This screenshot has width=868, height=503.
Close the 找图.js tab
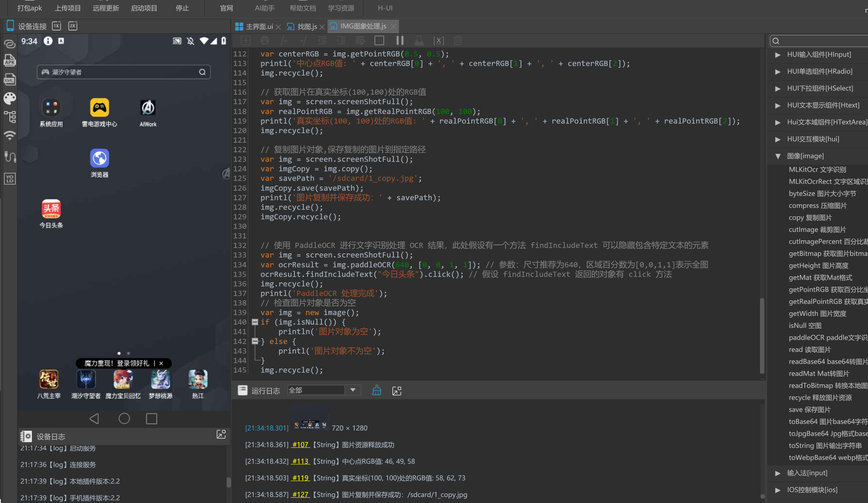coord(322,27)
